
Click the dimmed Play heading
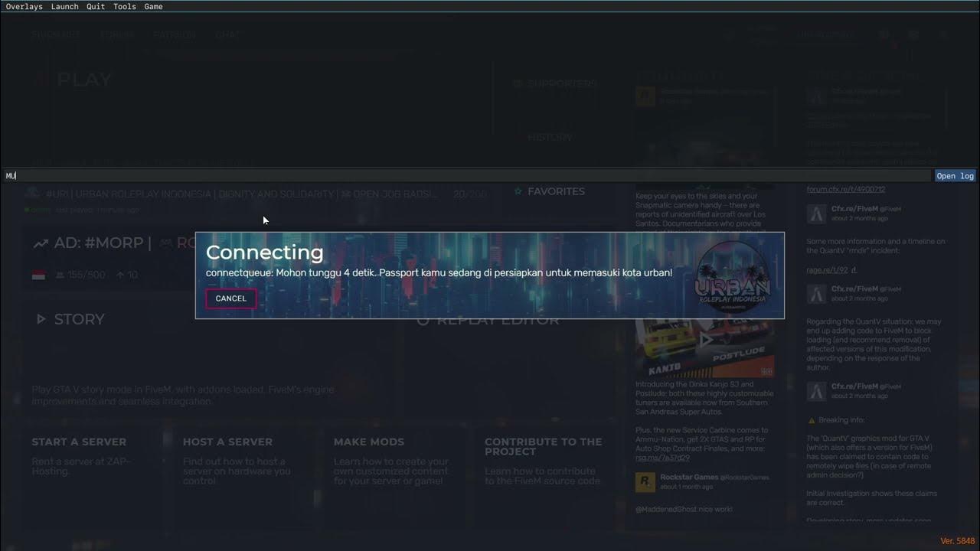coord(84,79)
